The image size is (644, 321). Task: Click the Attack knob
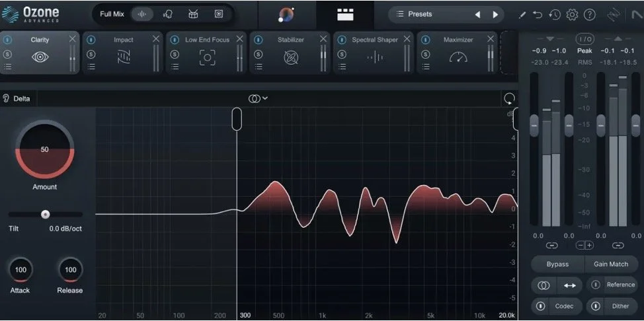click(20, 270)
